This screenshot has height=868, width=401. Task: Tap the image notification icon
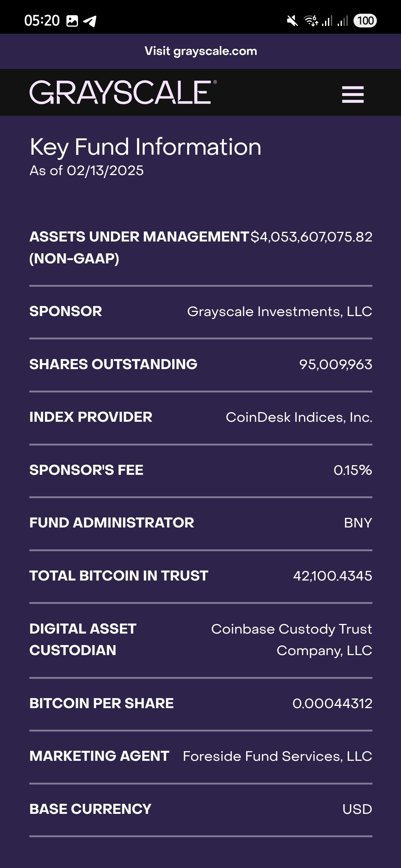point(72,21)
